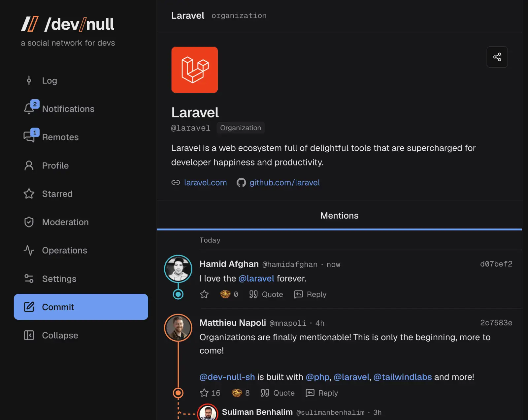Open the github.com/laravel link
The image size is (528, 420).
coord(284,183)
